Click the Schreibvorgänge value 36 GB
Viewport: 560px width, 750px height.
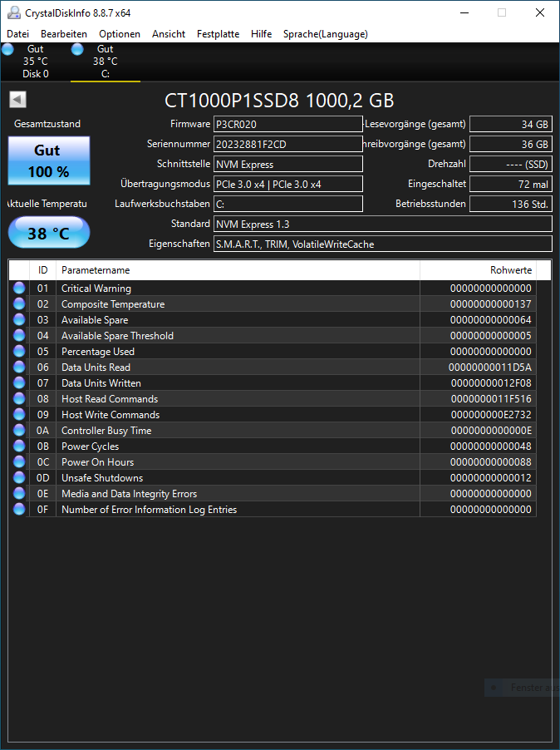pos(511,144)
